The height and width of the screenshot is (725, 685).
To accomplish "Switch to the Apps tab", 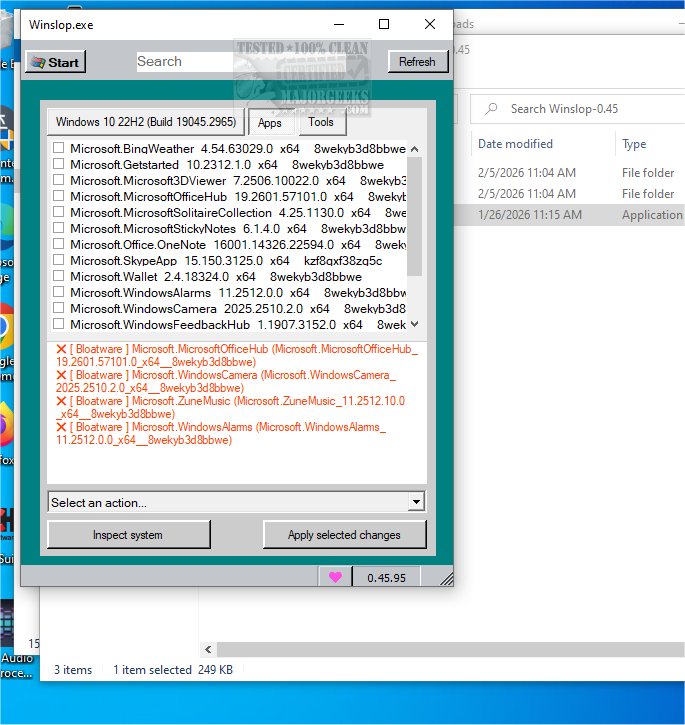I will (x=270, y=123).
